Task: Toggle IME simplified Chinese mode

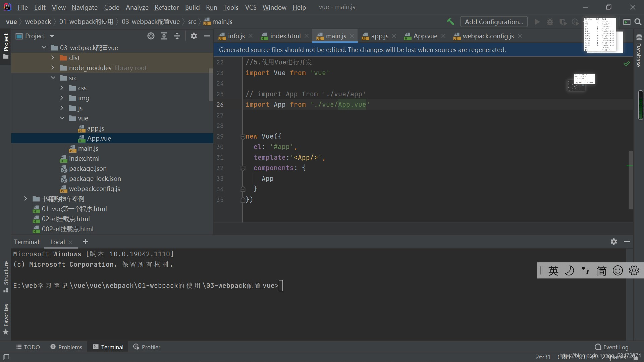Action: tap(601, 270)
